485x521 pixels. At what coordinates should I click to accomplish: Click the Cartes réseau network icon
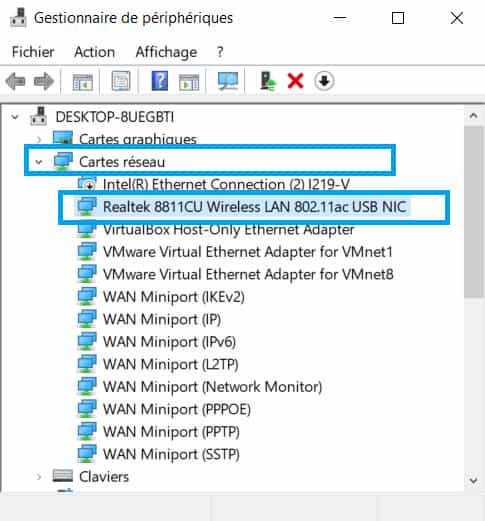click(63, 161)
